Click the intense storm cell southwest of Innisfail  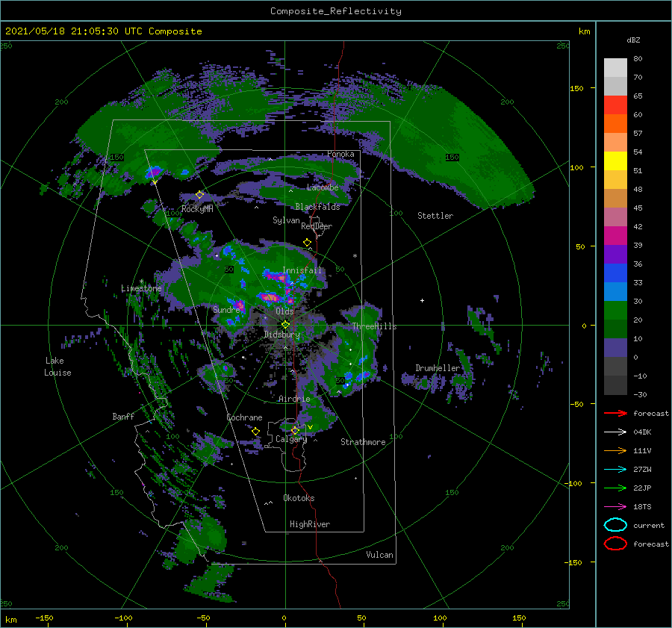[271, 296]
